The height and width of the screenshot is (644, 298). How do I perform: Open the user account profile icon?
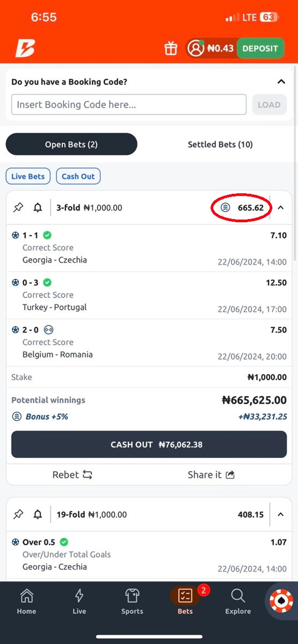[x=196, y=48]
